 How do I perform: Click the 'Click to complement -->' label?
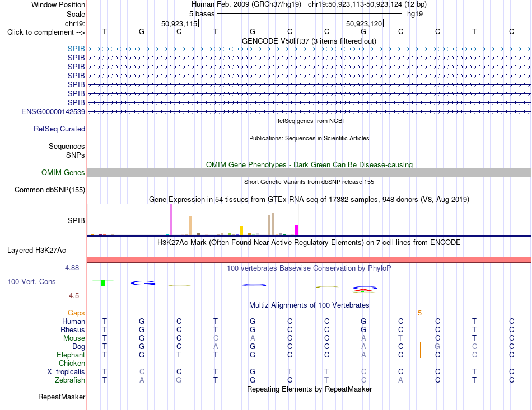tap(46, 32)
